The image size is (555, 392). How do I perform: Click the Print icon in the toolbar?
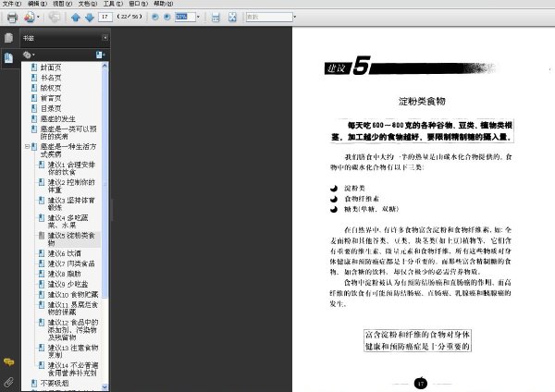[12, 17]
